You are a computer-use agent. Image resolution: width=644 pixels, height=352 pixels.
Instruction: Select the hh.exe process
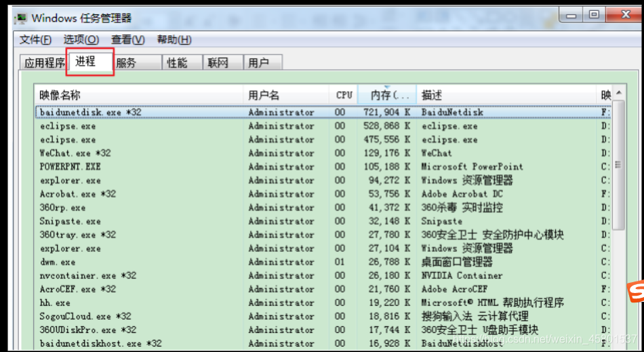point(323,302)
